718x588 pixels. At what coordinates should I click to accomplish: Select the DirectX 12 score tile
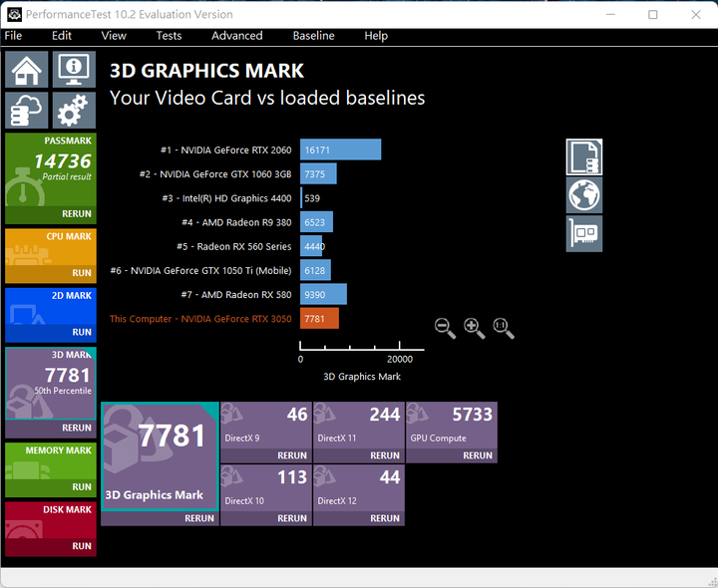359,488
